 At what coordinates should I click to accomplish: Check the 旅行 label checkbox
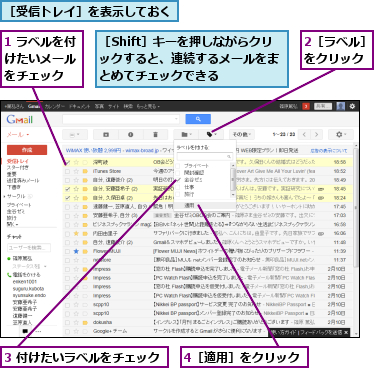coord(178,194)
